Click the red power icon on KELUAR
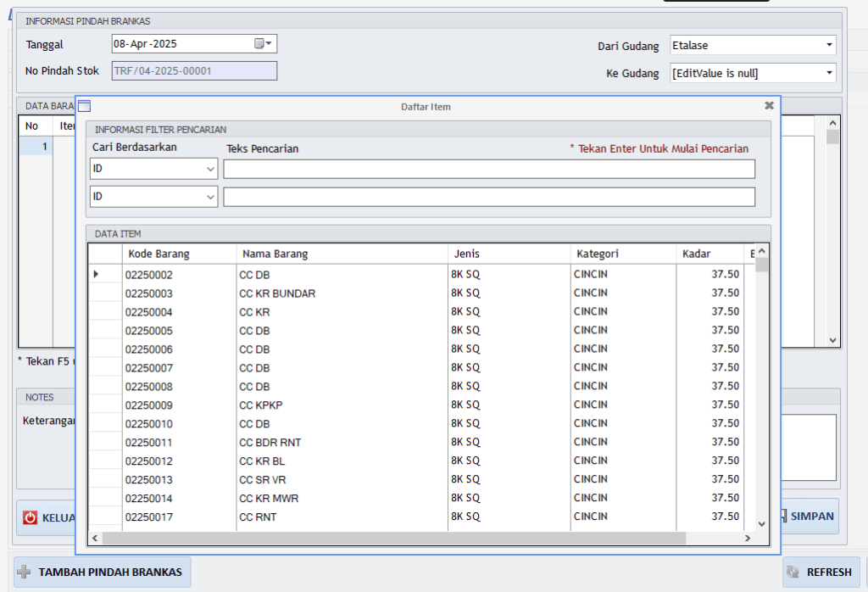Viewport: 868px width, 592px height. [30, 517]
